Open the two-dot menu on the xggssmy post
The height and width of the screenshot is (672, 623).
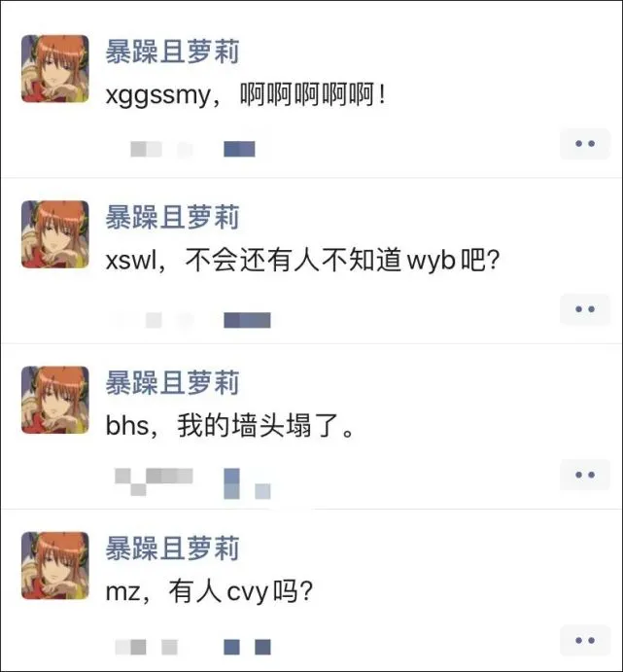[585, 144]
